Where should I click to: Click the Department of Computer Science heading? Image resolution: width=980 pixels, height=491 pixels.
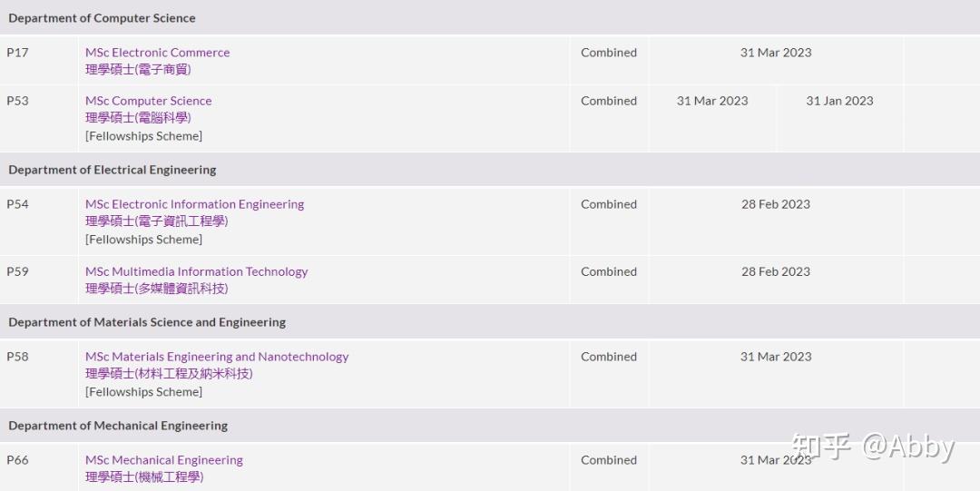(x=102, y=18)
